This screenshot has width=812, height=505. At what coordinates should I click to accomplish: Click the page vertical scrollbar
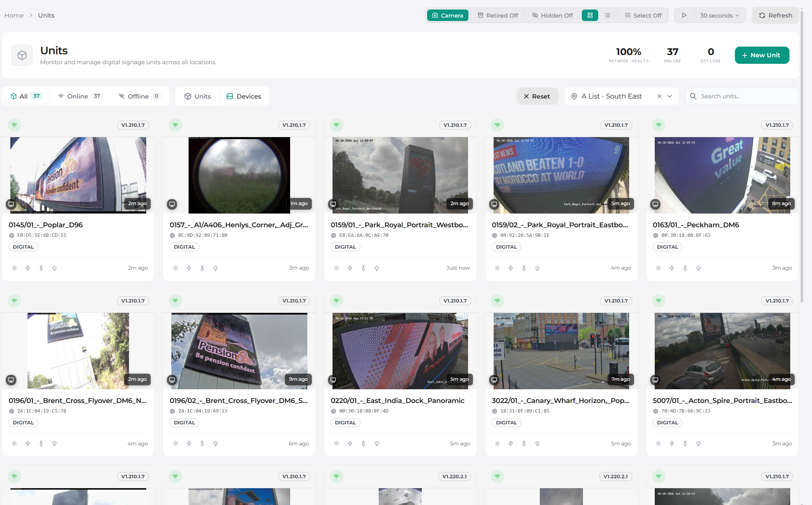[x=802, y=157]
